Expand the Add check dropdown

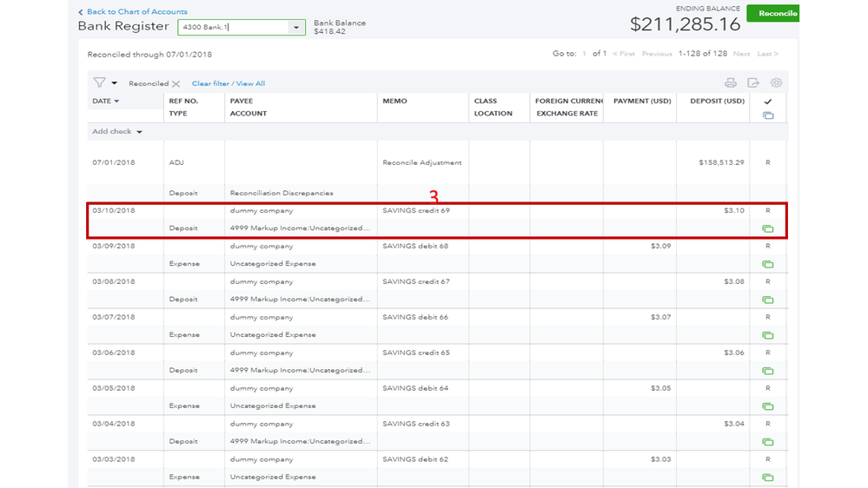coord(139,132)
